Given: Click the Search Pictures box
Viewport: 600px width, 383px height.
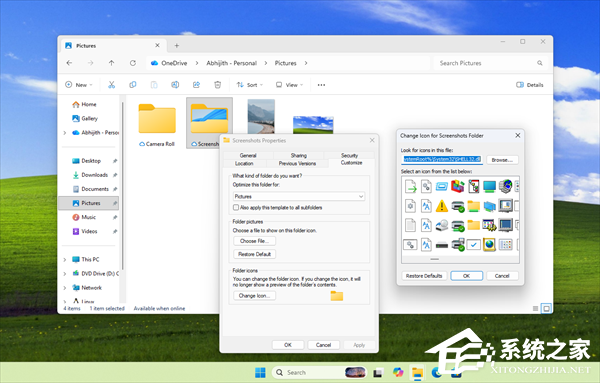Looking at the screenshot, I should [x=491, y=63].
